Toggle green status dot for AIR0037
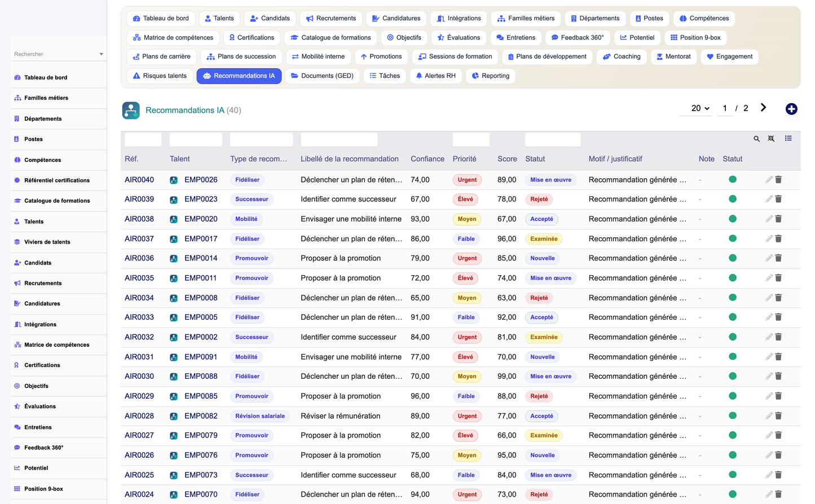 tap(733, 238)
